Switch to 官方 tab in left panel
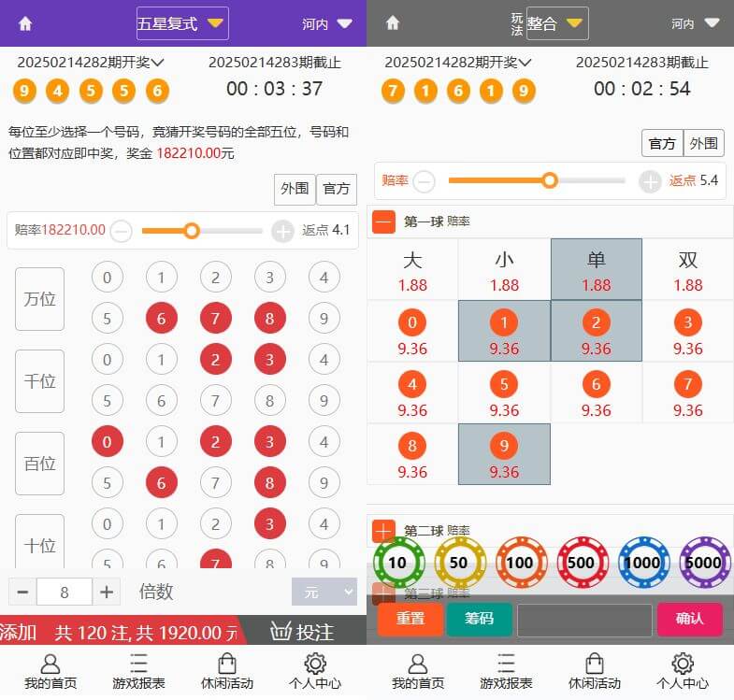This screenshot has height=700, width=734. tap(337, 189)
